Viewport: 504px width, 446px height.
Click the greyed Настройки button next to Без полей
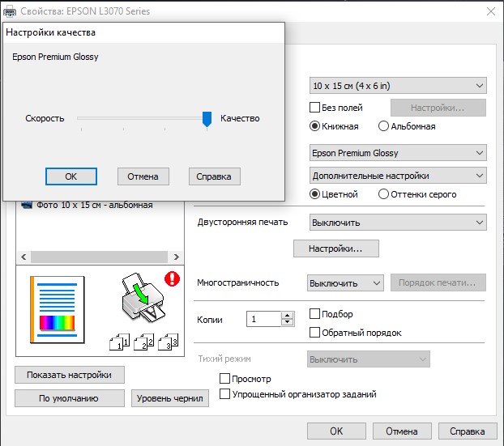pos(438,108)
